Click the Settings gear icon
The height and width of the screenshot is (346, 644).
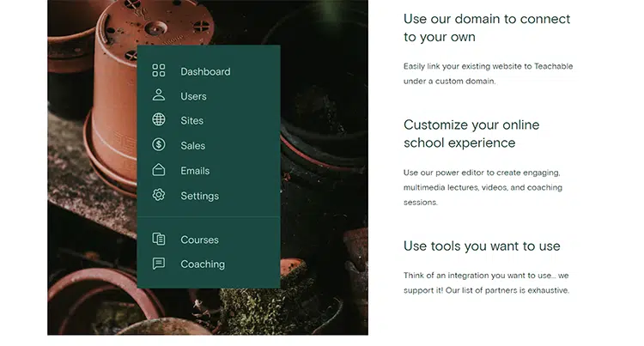pos(159,196)
